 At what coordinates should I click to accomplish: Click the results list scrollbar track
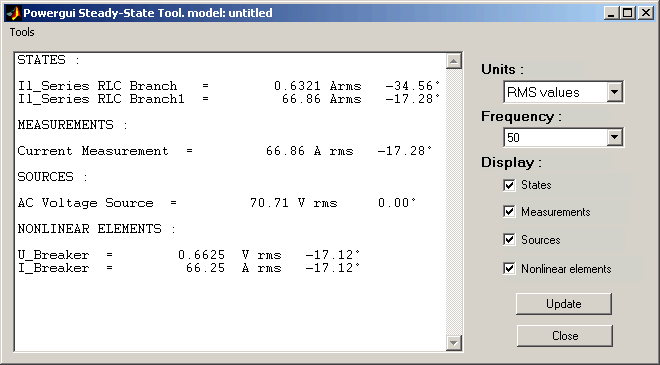453,202
